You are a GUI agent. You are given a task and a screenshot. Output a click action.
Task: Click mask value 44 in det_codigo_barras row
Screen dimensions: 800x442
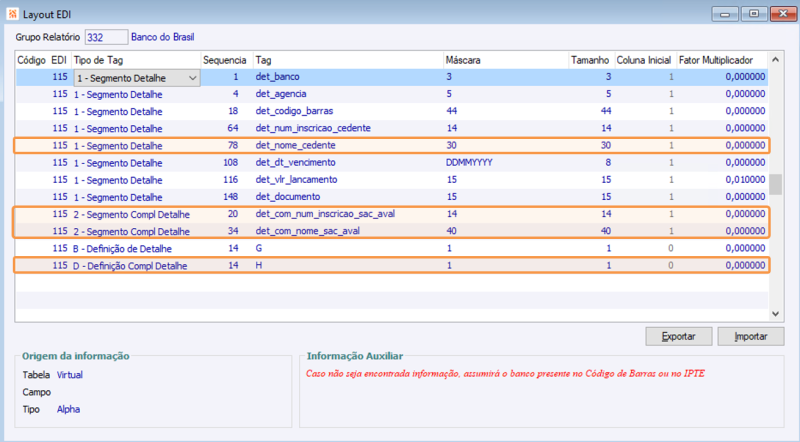click(452, 111)
